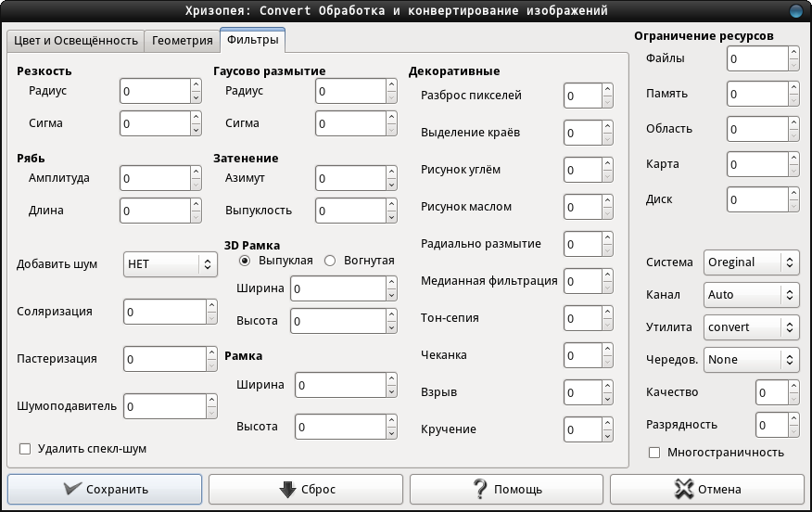
Task: Check the Многостраничность option
Action: [x=654, y=453]
